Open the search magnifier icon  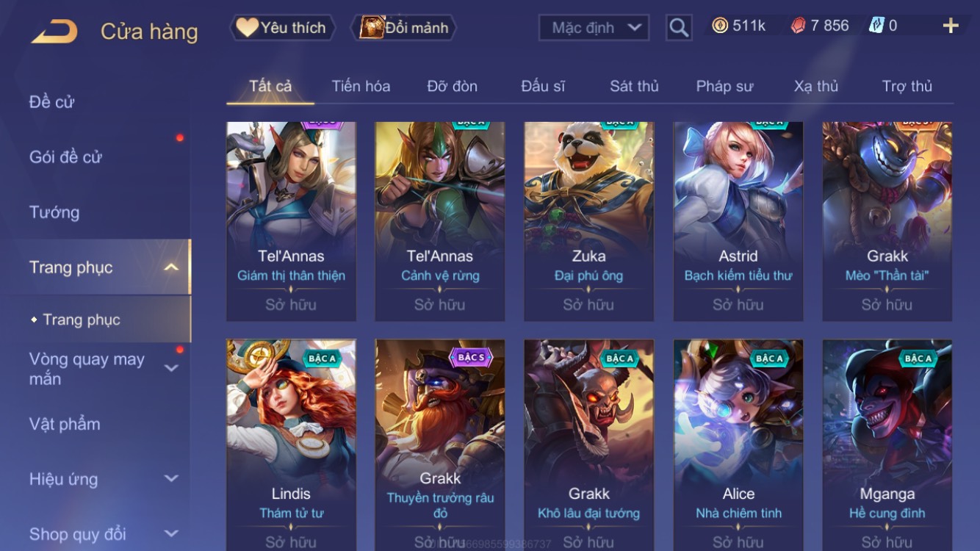pos(679,28)
